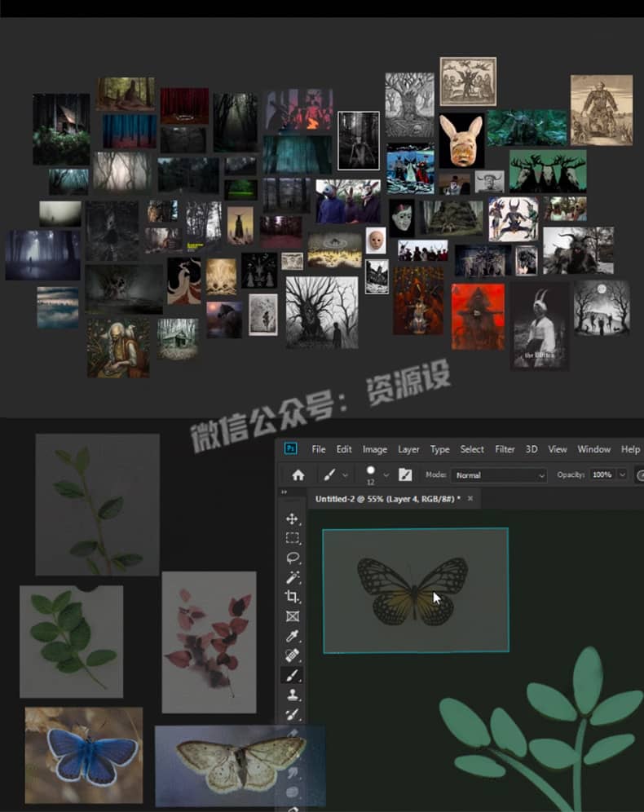The image size is (644, 812).
Task: Select the full moon dancing figures thumbnail
Action: click(602, 307)
